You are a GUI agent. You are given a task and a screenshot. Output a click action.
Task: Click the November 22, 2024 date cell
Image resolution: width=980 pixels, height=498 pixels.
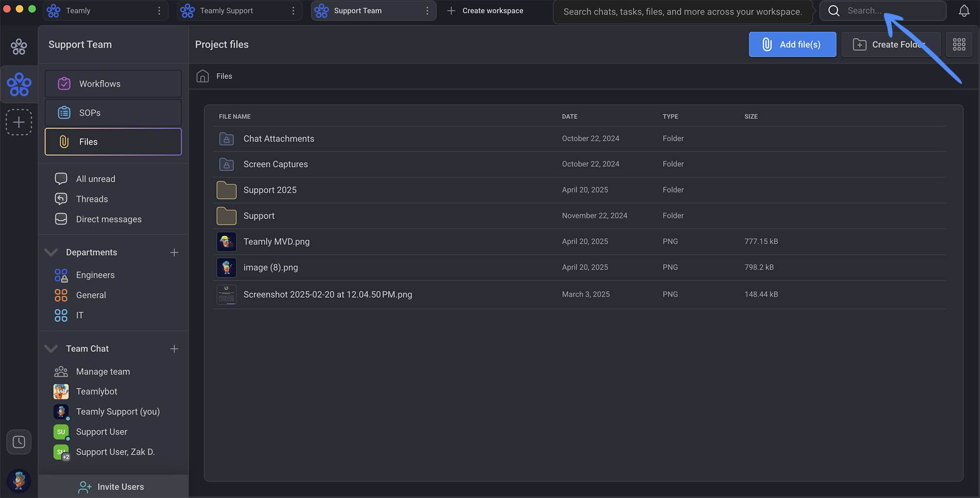click(595, 216)
